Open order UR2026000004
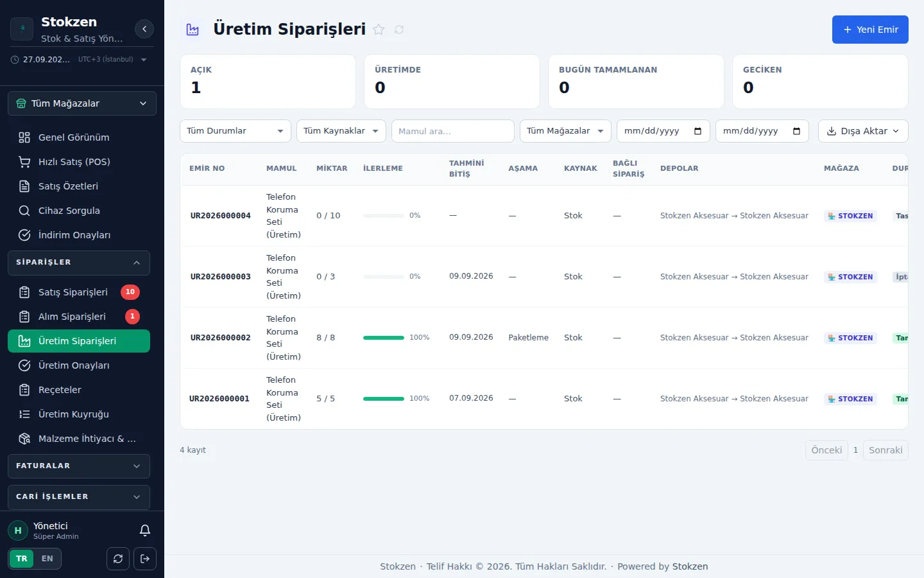The height and width of the screenshot is (578, 924). point(220,216)
